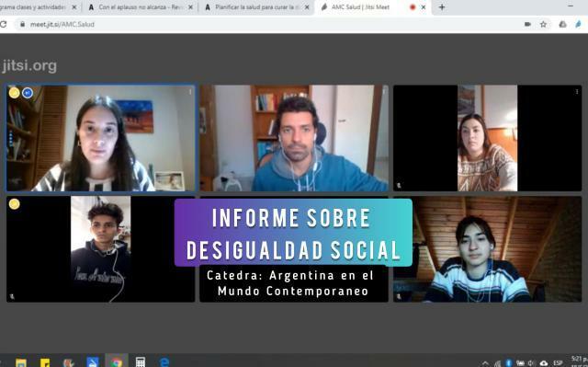Open the three-dot menu on the woman's first video tile

pyautogui.click(x=190, y=92)
